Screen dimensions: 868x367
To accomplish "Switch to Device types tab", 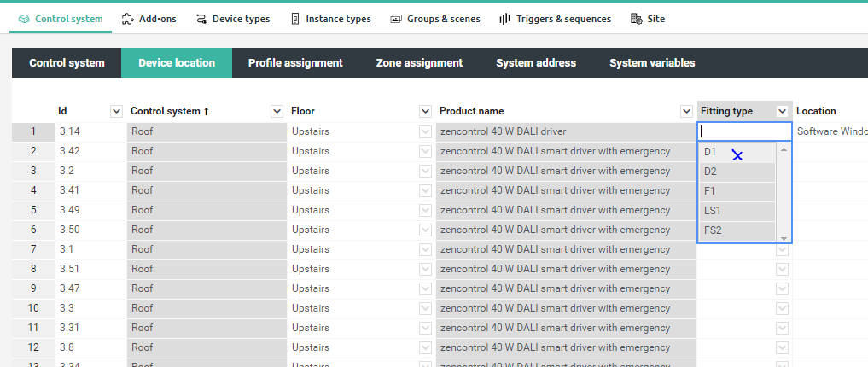I will 232,19.
